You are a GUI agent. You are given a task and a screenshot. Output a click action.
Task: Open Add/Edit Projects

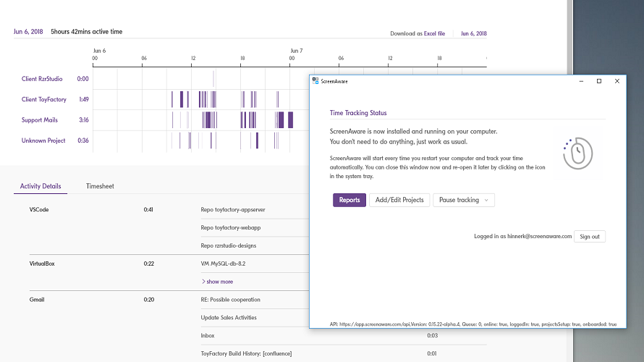point(399,200)
